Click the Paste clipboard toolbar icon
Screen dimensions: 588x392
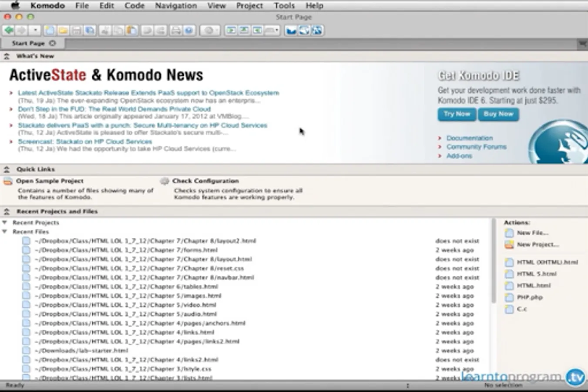[x=132, y=30]
